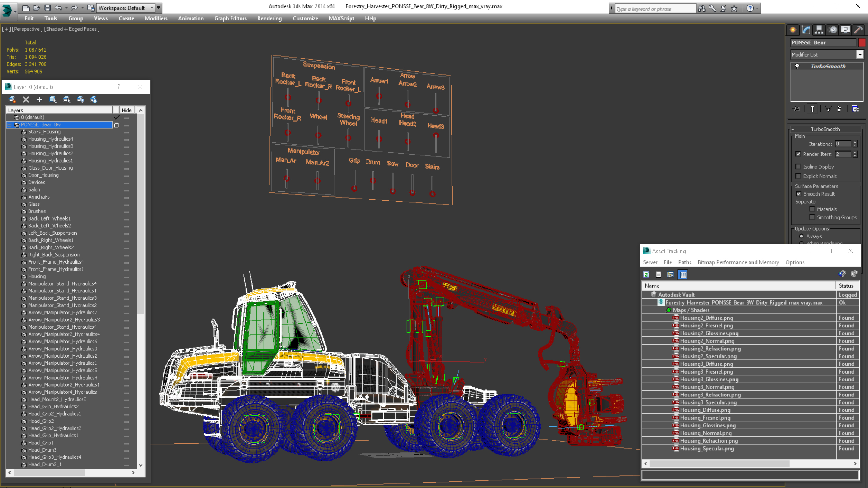Open the Graph Editors menu

point(231,18)
